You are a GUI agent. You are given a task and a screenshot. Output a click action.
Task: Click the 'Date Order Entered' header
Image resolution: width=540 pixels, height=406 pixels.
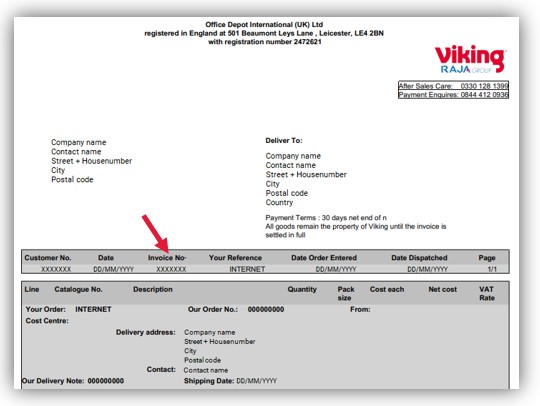coord(324,258)
